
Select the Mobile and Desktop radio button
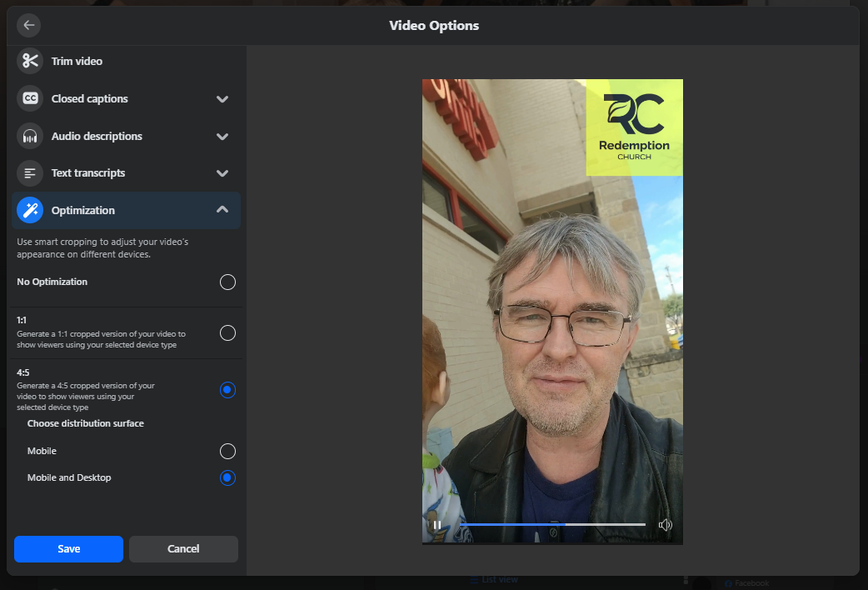point(227,478)
